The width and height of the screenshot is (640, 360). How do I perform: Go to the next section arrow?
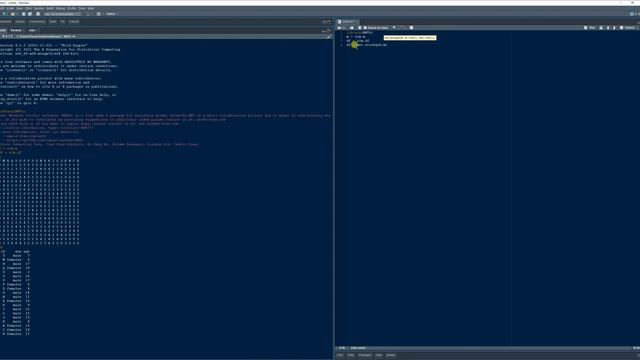pyautogui.click(x=614, y=28)
